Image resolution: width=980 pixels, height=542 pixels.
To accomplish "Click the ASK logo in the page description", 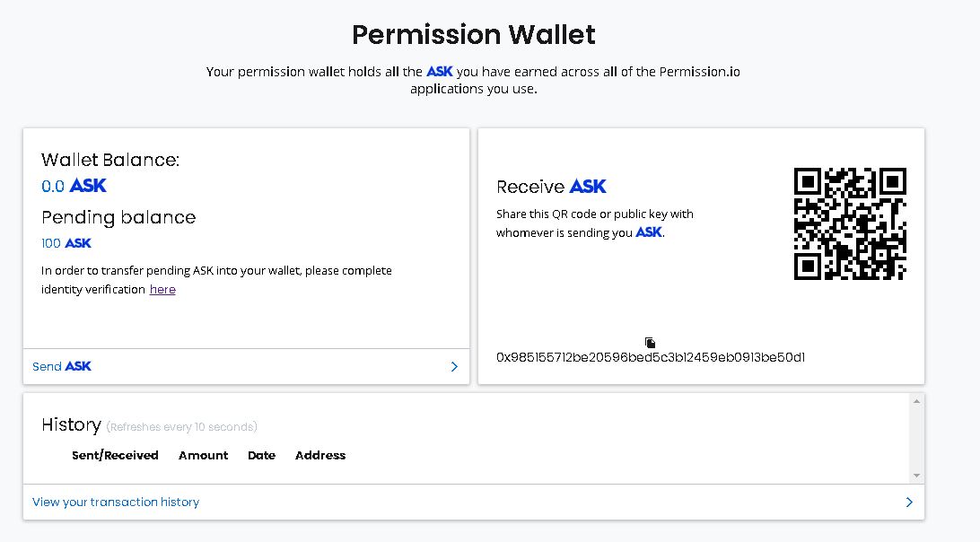I will pos(440,72).
